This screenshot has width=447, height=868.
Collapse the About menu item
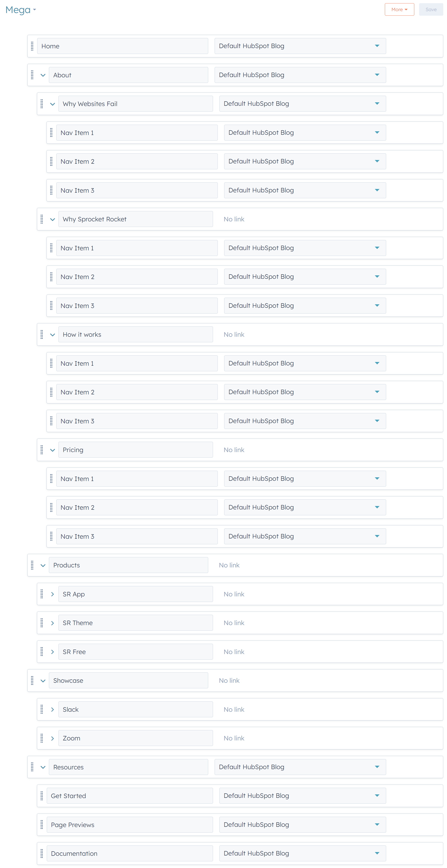pyautogui.click(x=43, y=75)
